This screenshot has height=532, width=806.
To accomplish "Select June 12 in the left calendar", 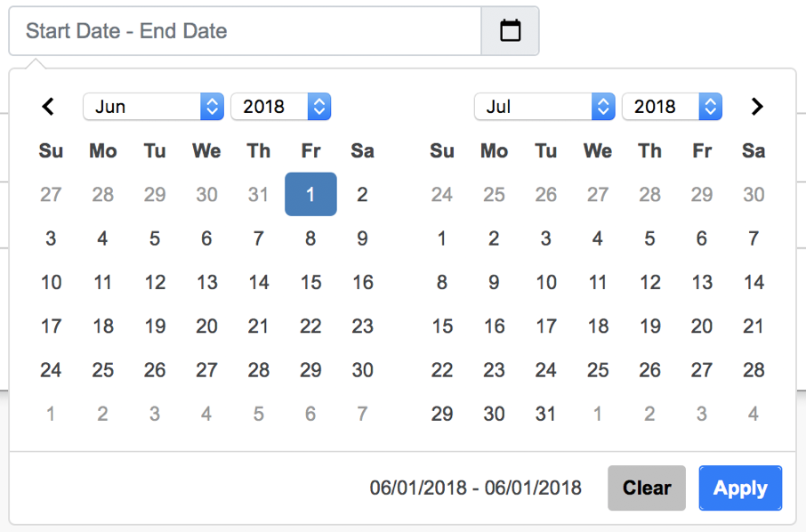I will [155, 282].
